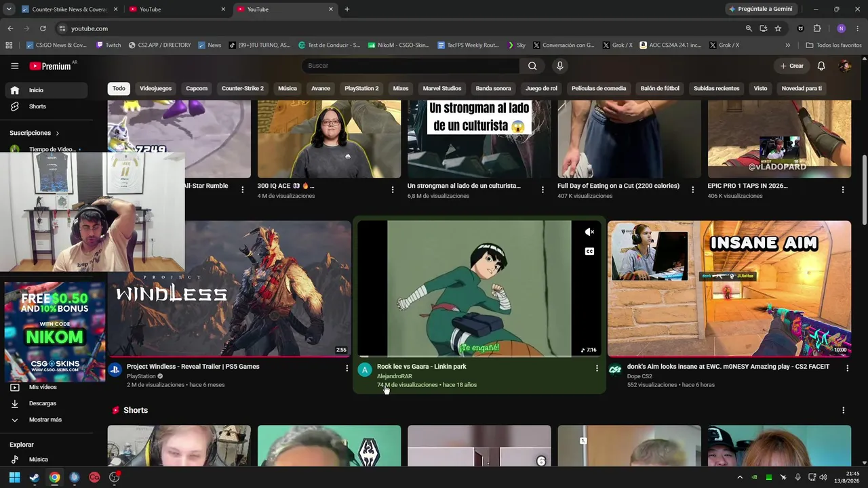The image size is (868, 488).
Task: Select the Capcom filter chip
Action: tap(197, 89)
